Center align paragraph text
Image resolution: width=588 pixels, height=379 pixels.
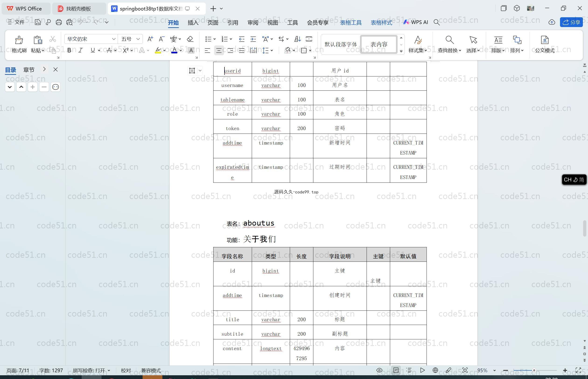pyautogui.click(x=218, y=50)
